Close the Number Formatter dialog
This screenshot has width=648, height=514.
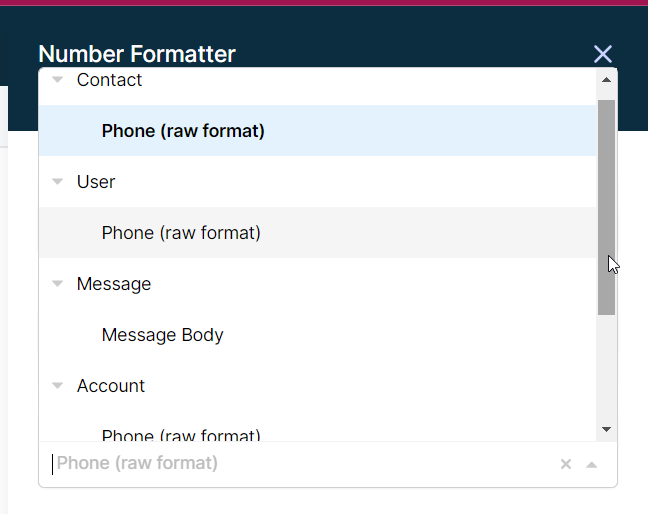click(x=603, y=54)
